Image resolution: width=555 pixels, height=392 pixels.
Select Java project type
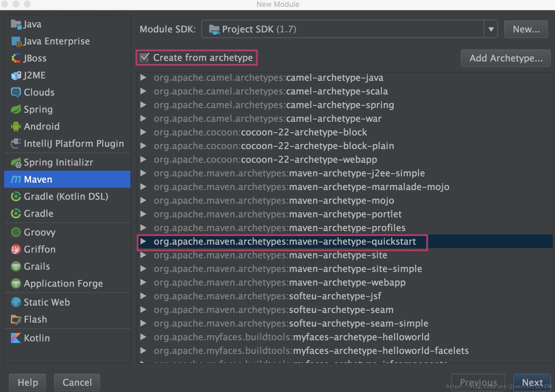coord(67,24)
